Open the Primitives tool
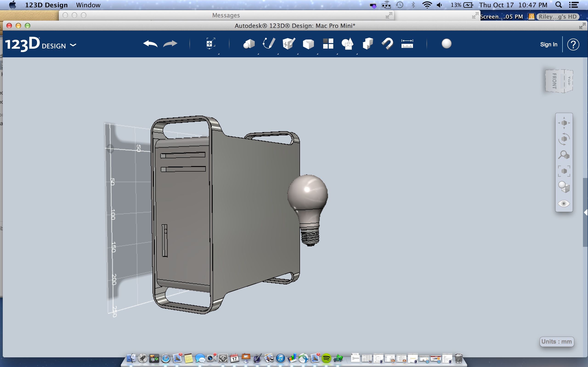Screen dimensions: 588x367 [249, 44]
